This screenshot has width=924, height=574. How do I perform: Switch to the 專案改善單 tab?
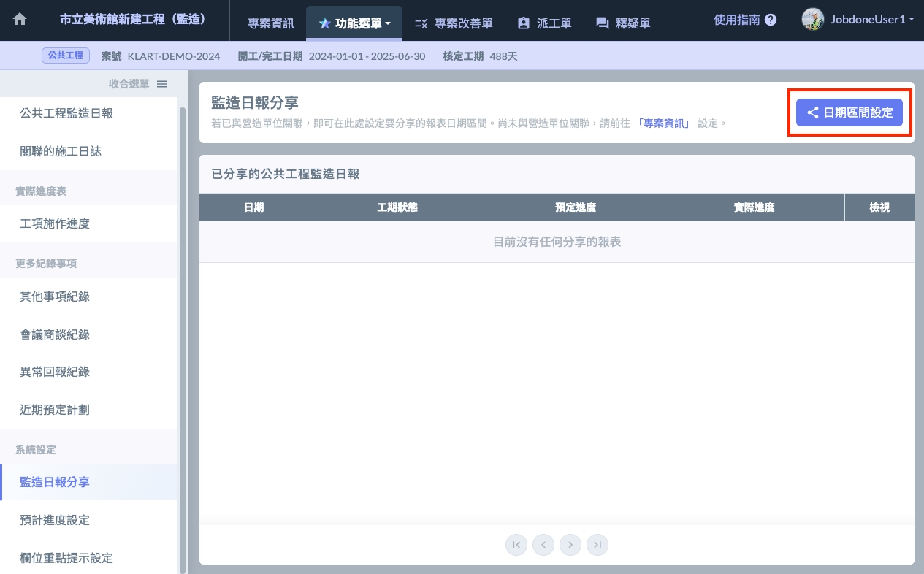click(453, 23)
